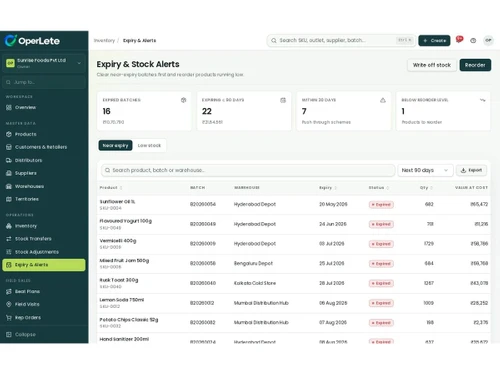Screen dimensions: 500x375
Task: Click the Expired Batches count 16
Action: pos(106,111)
